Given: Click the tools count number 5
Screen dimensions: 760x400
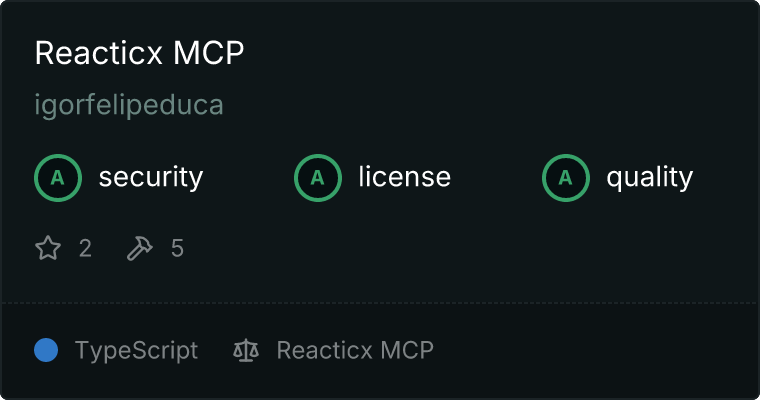Looking at the screenshot, I should click(177, 248).
